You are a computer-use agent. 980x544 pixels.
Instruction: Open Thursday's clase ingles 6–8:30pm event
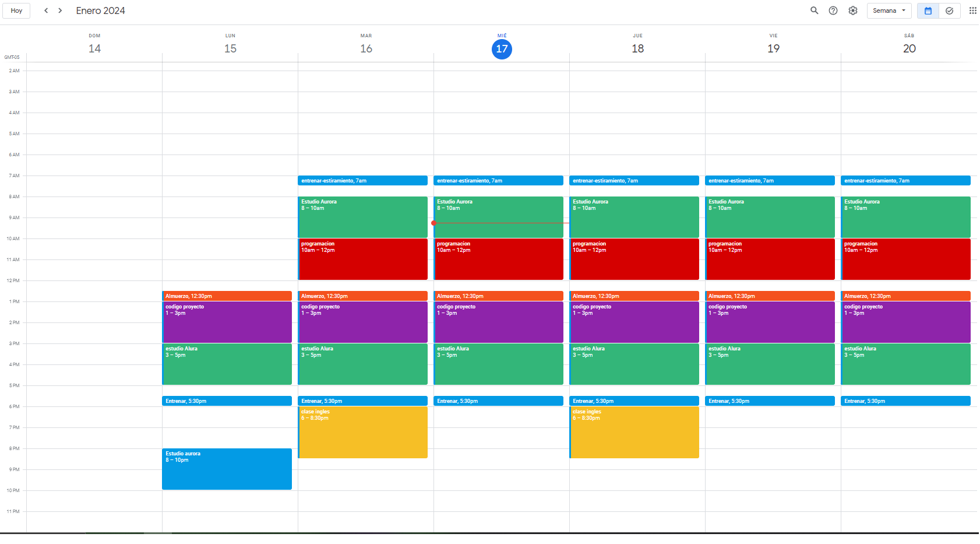[x=634, y=432]
